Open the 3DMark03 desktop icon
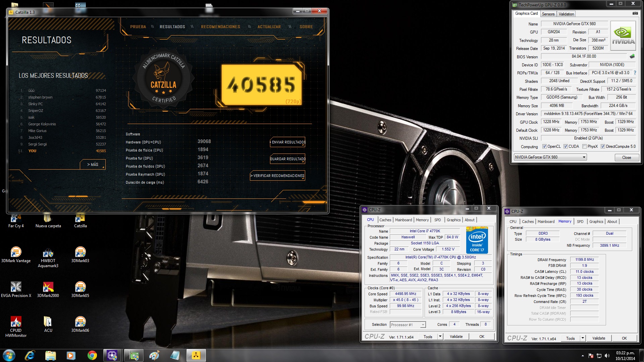The height and width of the screenshot is (362, 644). pos(80,255)
